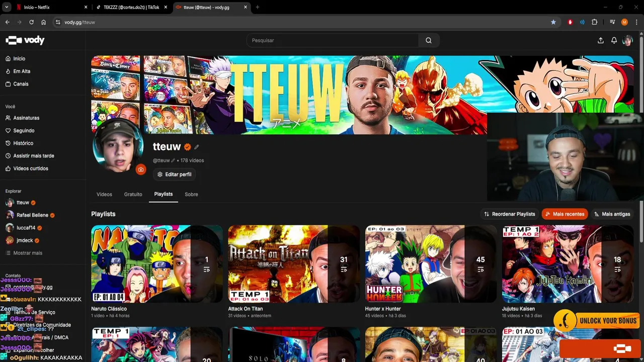Viewport: 644px width, 362px height.
Task: Open Hunter x Hunter playlist thumbnail
Action: coord(431,264)
